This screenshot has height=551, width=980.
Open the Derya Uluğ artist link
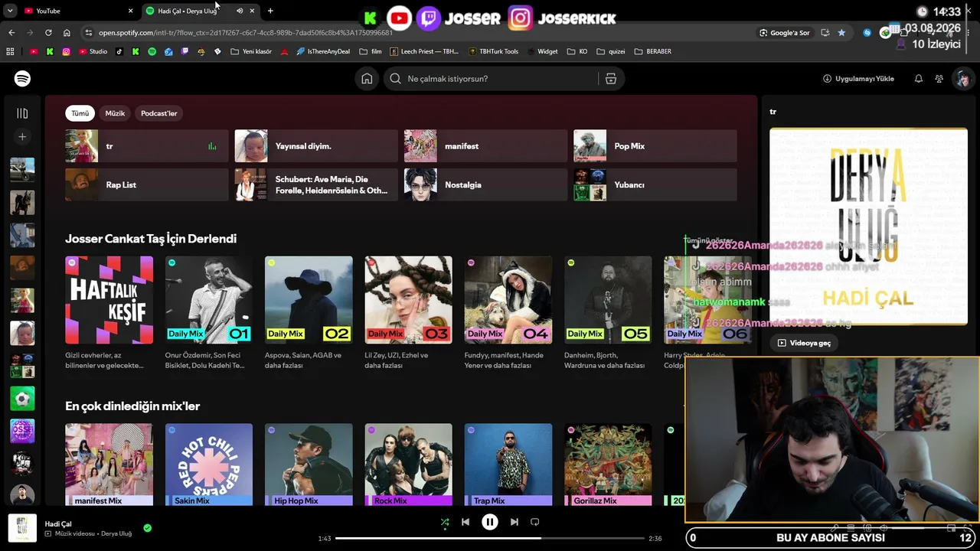[x=116, y=533]
